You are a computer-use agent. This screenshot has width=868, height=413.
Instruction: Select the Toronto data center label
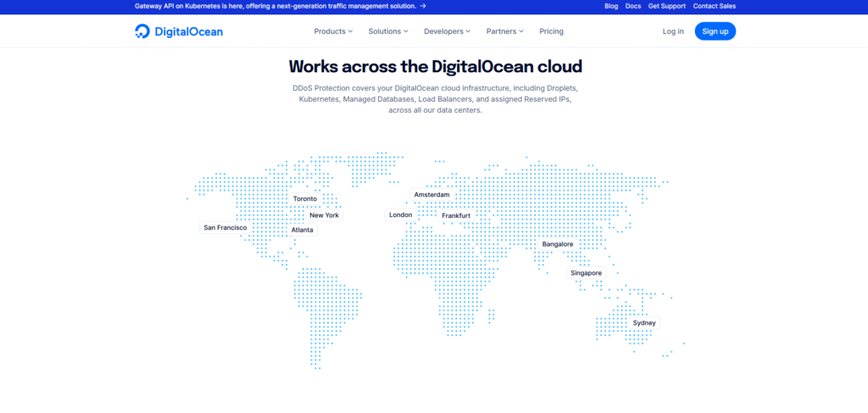[x=304, y=198]
